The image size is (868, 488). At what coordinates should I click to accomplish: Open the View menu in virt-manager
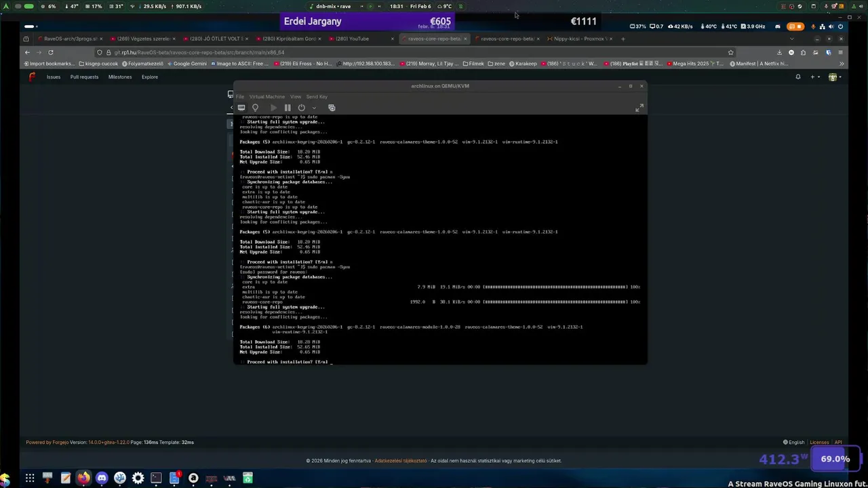click(296, 97)
